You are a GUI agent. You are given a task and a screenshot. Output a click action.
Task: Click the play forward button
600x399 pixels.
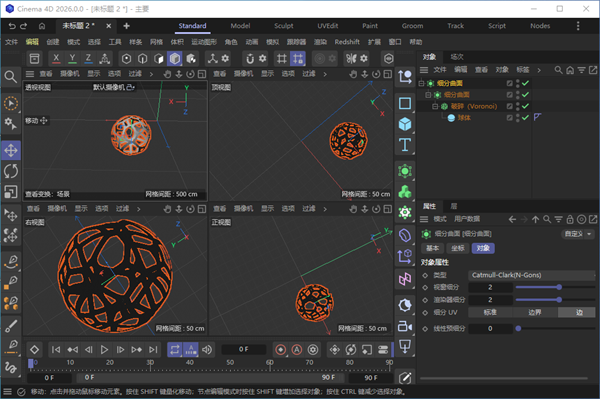(104, 349)
